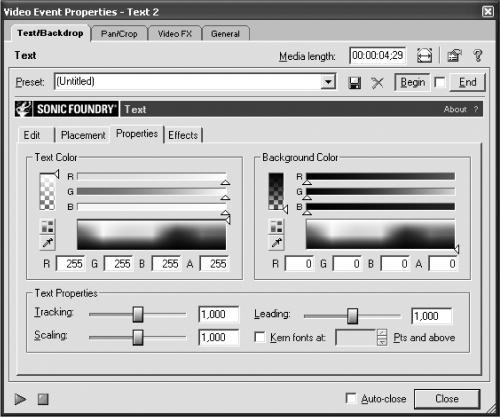The width and height of the screenshot is (500, 417).
Task: Click the End button
Action: point(467,82)
